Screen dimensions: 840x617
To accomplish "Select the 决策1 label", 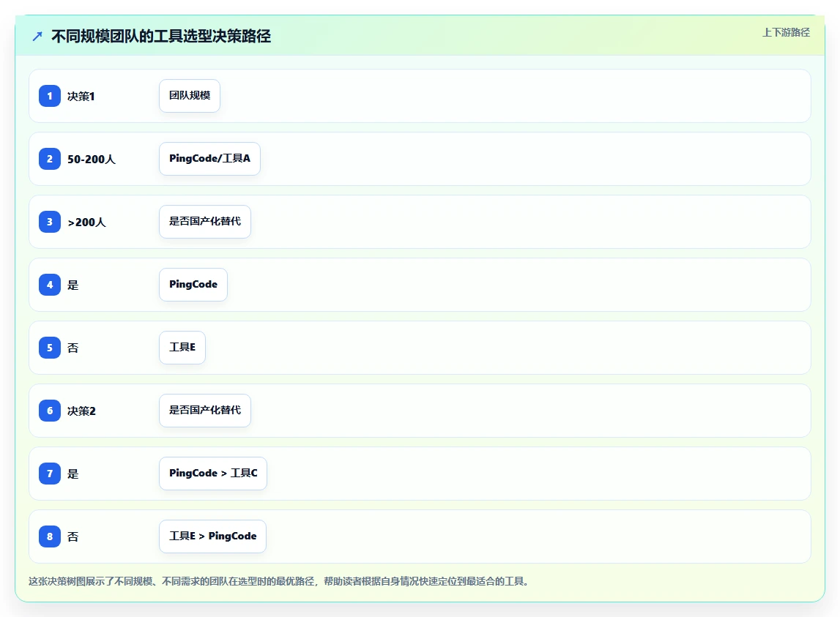I will [81, 97].
